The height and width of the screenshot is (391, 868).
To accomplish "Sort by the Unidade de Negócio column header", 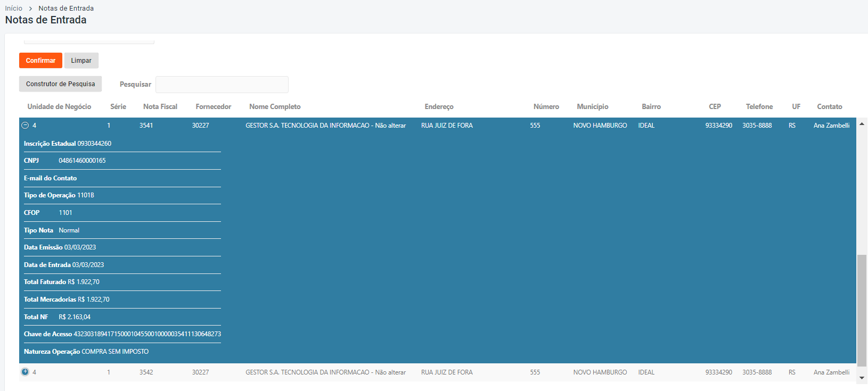I will (x=59, y=107).
